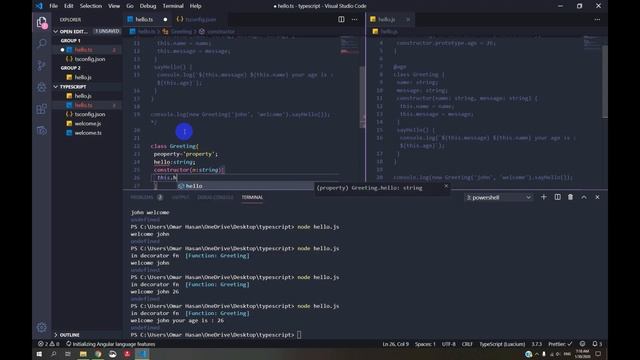The image size is (640, 360).
Task: Open the Edit menu
Action: click(69, 6)
